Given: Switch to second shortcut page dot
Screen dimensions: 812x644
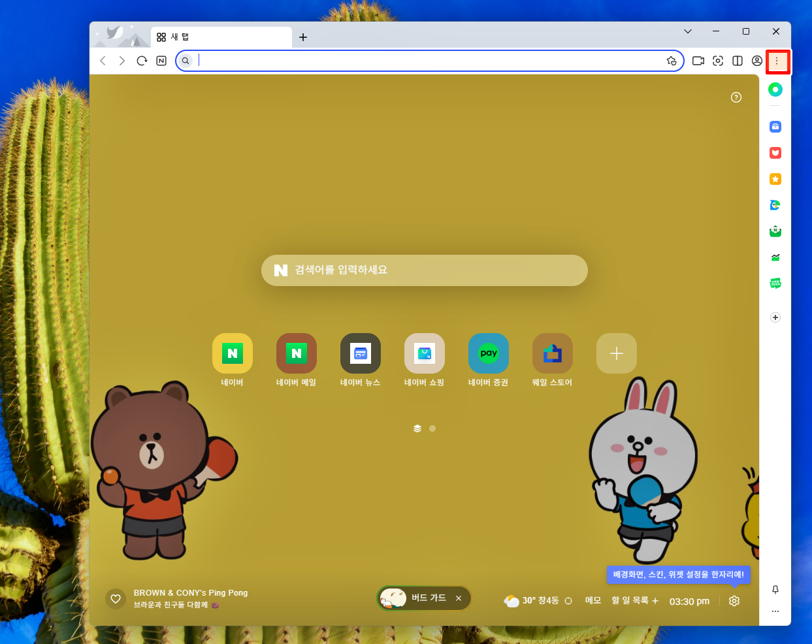Looking at the screenshot, I should [x=432, y=428].
